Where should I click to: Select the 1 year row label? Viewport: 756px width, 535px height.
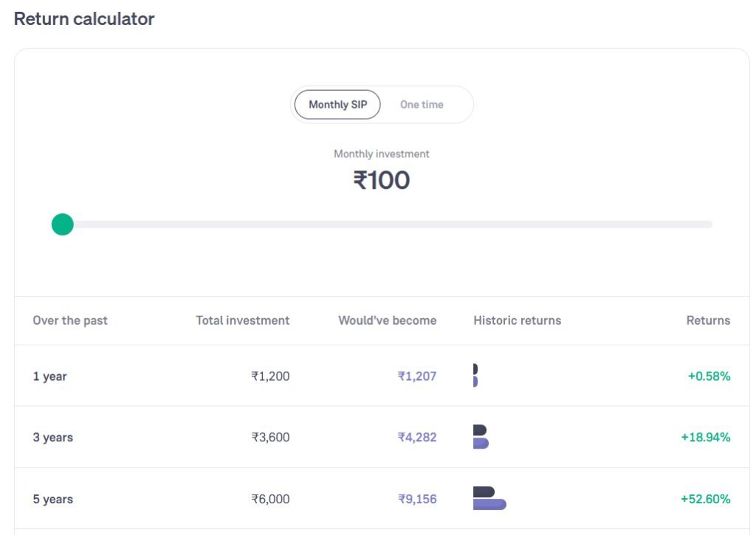click(49, 376)
